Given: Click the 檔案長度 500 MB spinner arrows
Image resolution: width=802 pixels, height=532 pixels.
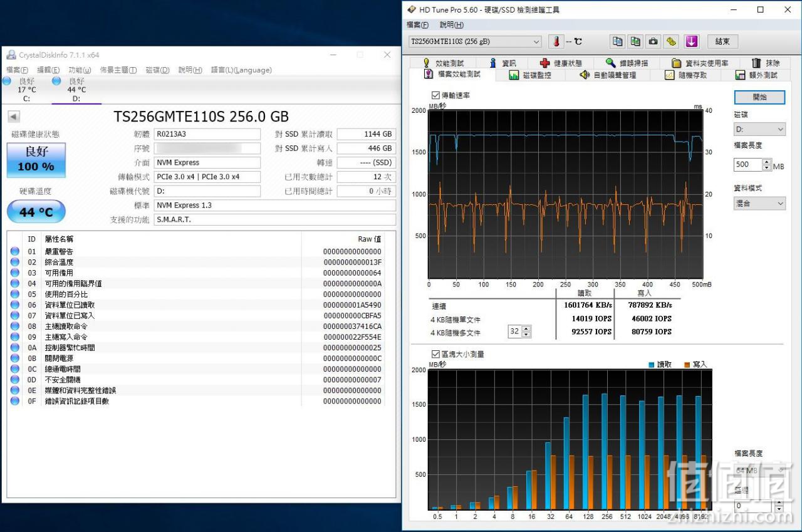Looking at the screenshot, I should (x=767, y=165).
